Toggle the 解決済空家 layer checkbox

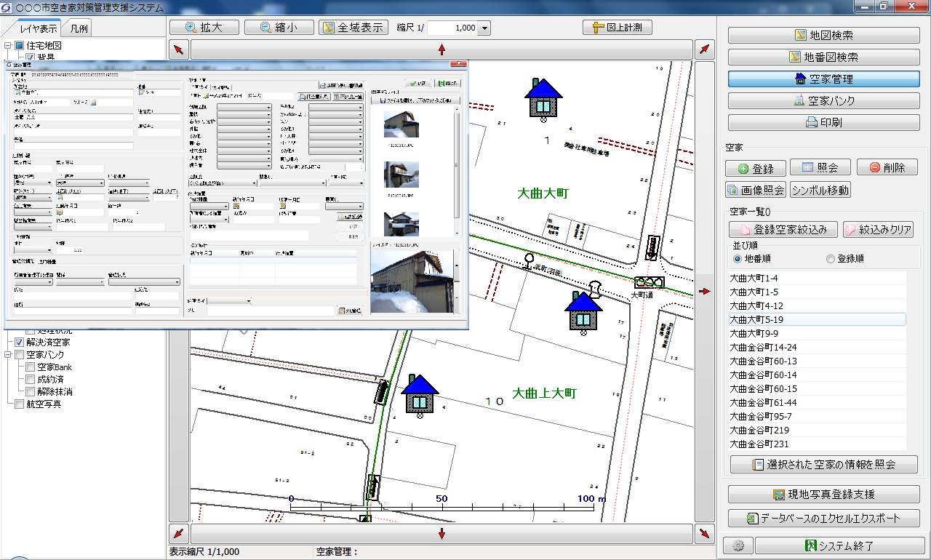(x=19, y=343)
